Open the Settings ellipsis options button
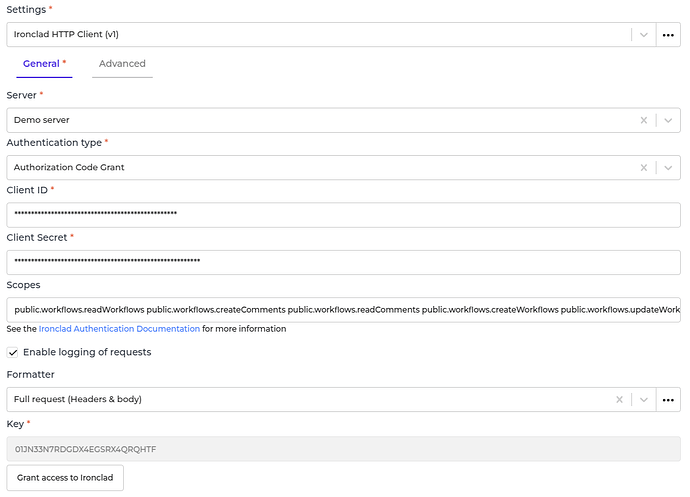 668,35
